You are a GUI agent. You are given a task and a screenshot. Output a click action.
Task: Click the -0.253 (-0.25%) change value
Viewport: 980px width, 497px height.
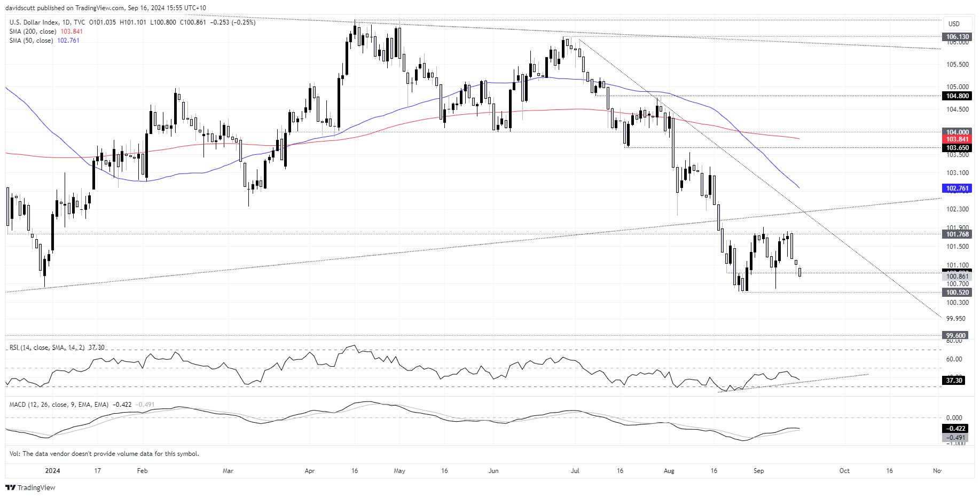click(x=233, y=22)
